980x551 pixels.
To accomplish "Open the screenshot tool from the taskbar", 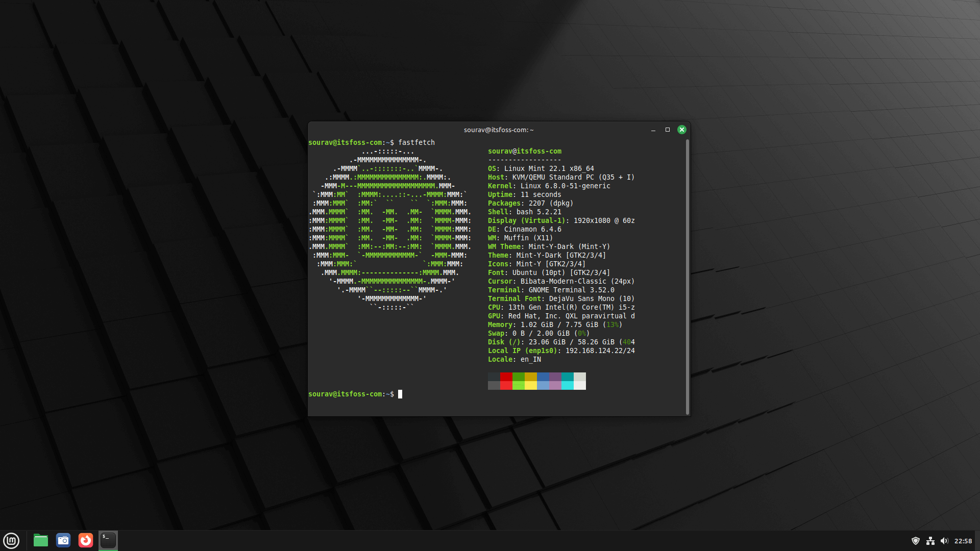I will (x=62, y=540).
